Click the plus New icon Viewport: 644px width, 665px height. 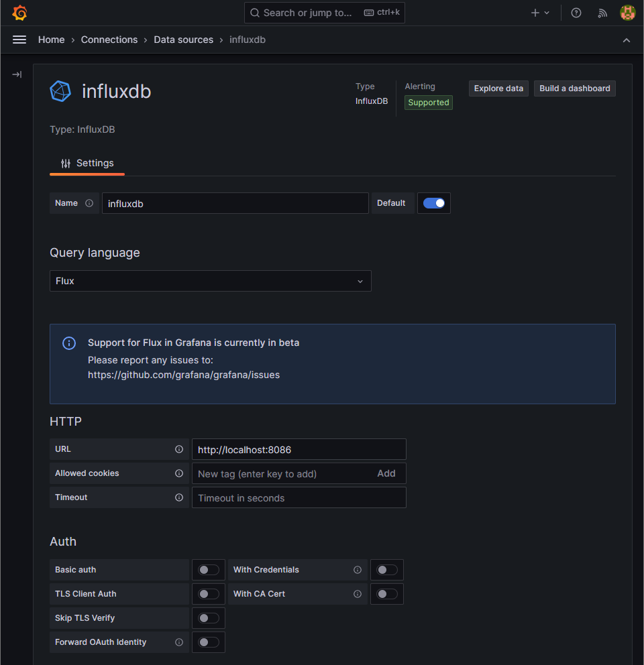[x=535, y=13]
